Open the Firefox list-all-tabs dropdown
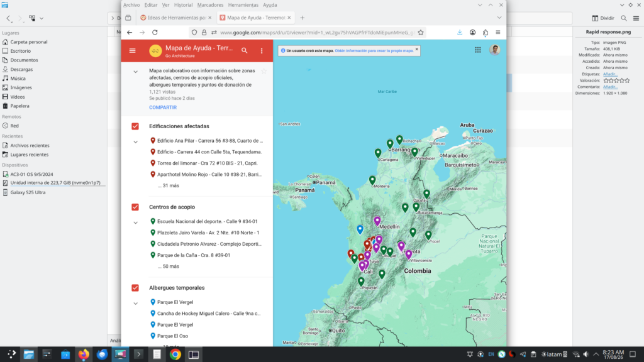The image size is (644, 362). [x=499, y=18]
